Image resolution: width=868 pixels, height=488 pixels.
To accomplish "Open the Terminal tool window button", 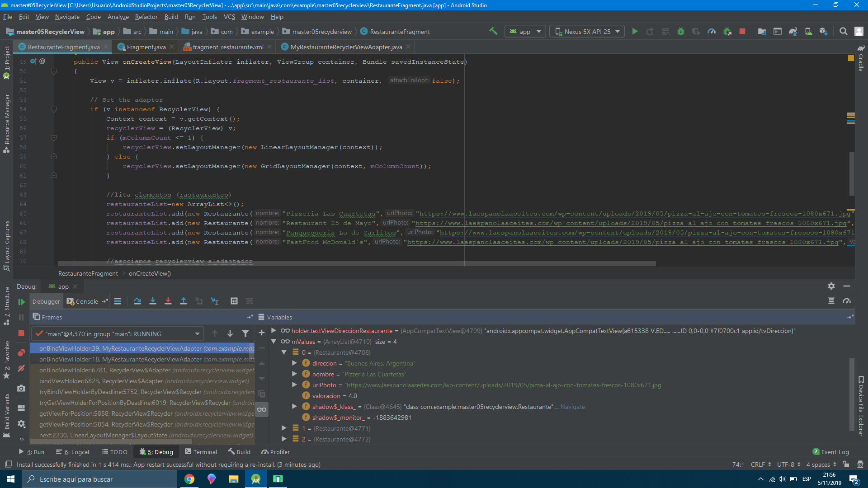I will pos(201,452).
